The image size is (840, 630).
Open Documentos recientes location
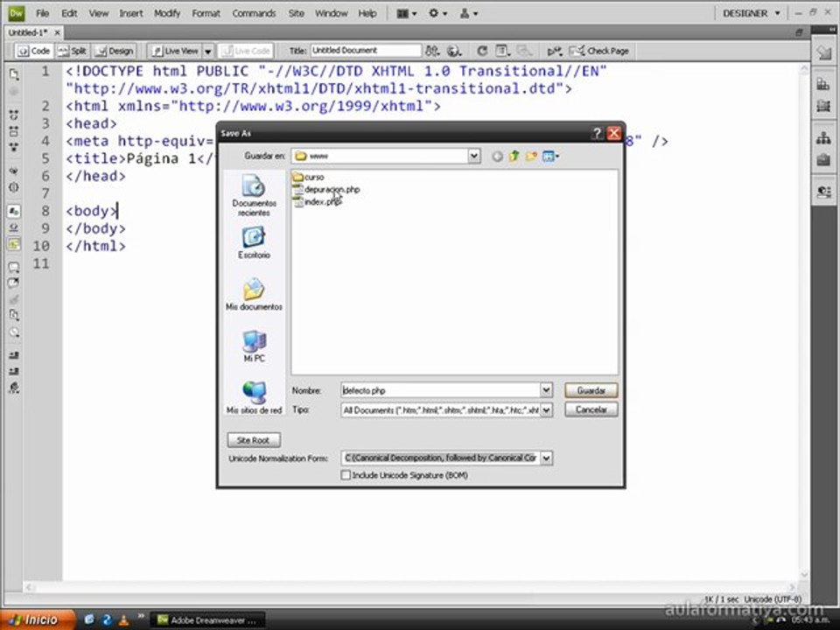tap(254, 195)
